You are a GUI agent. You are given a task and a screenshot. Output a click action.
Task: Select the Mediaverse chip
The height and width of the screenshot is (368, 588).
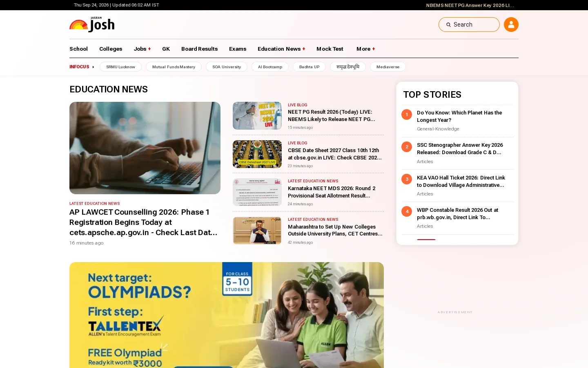(x=388, y=67)
